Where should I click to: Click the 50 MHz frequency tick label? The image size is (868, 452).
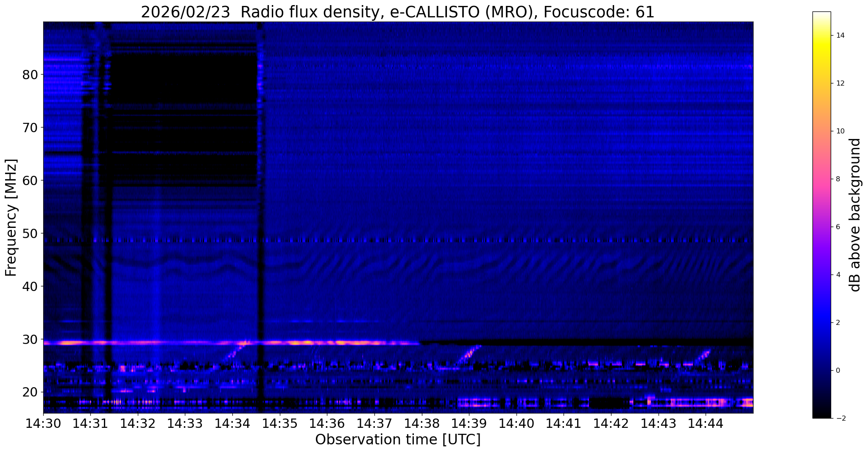click(x=31, y=233)
